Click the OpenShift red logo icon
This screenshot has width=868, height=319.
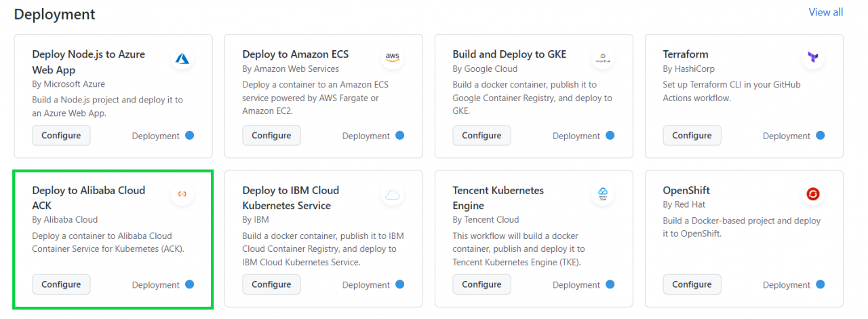tap(812, 194)
